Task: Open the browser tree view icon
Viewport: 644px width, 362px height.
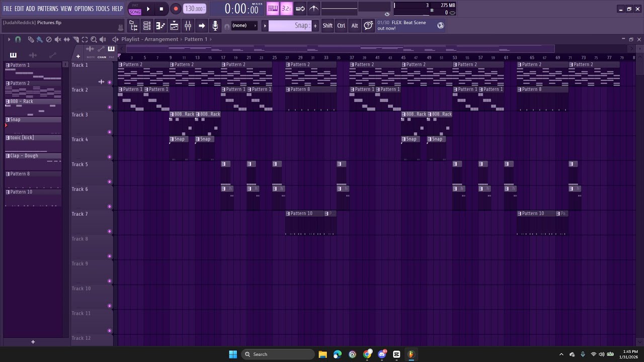Action: pos(133,26)
